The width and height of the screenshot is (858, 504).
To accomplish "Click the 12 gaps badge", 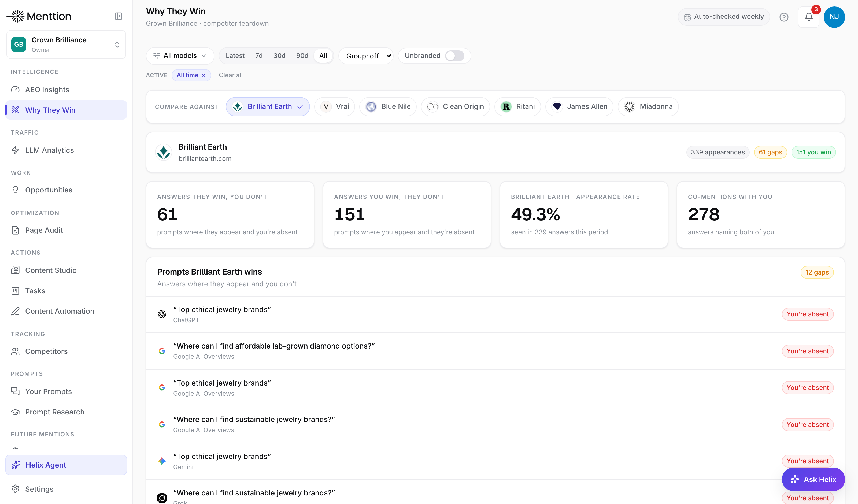I will [817, 272].
